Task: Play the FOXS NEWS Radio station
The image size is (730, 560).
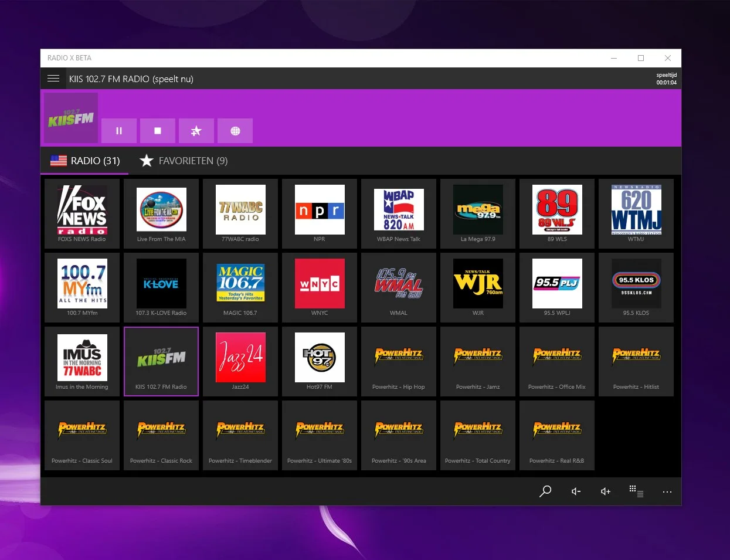Action: click(82, 213)
